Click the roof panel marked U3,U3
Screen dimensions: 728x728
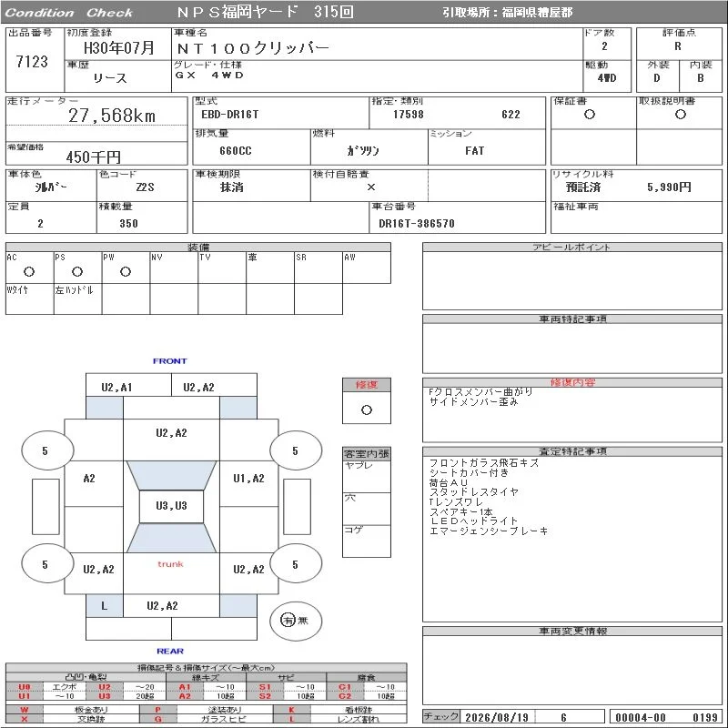(171, 506)
